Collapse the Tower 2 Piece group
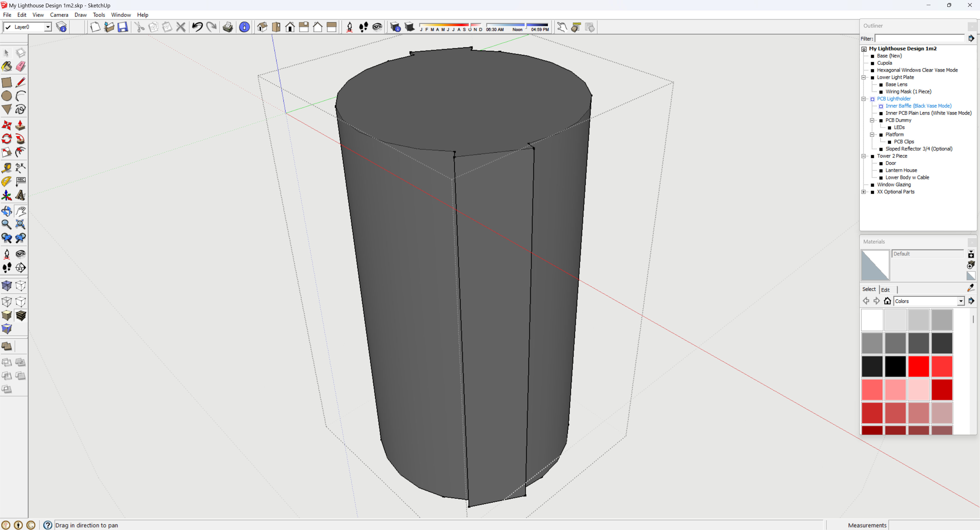This screenshot has height=530, width=980. click(864, 156)
